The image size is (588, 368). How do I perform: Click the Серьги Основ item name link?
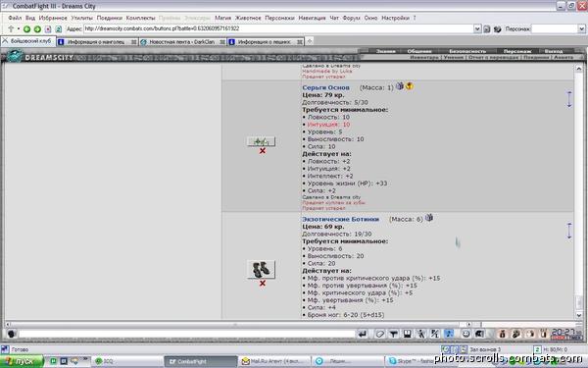[x=326, y=87]
